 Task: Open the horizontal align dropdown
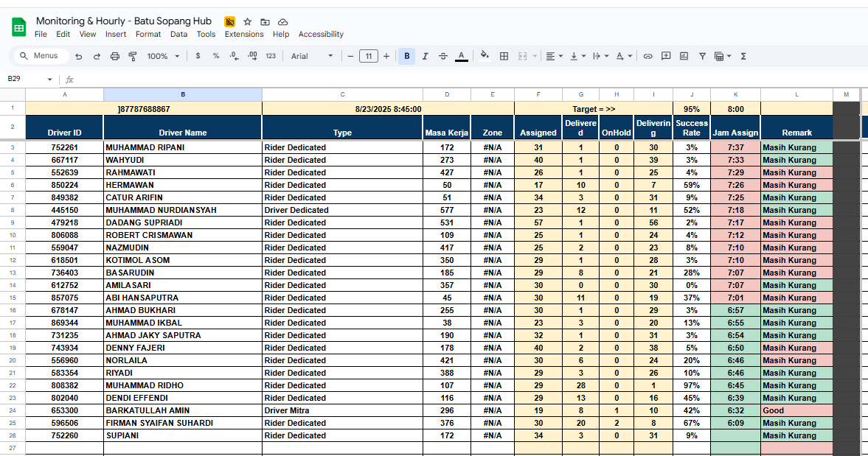554,56
